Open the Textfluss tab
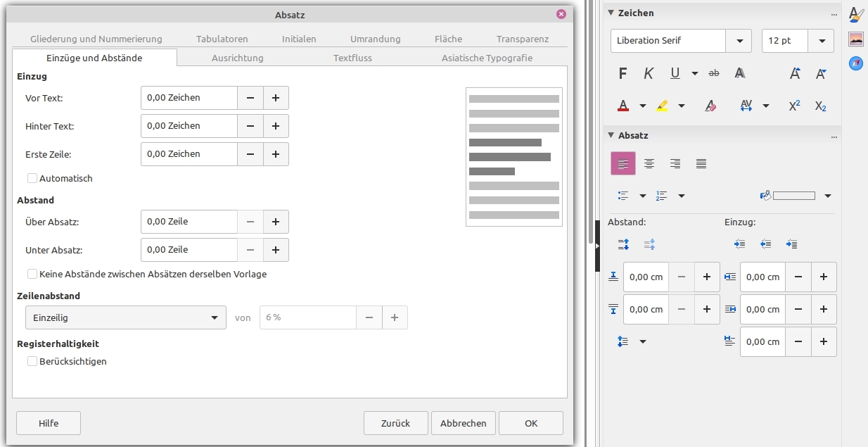The image size is (868, 447). pyautogui.click(x=352, y=58)
